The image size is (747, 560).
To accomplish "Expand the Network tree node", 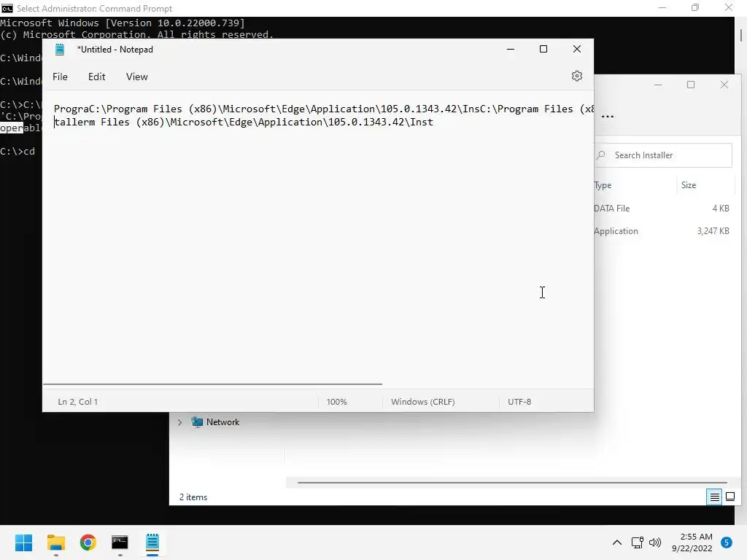I will 179,422.
